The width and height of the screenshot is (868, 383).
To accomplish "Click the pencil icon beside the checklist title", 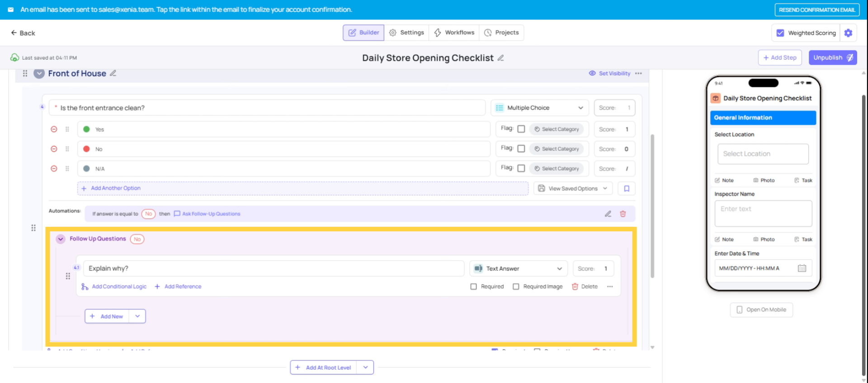I will pyautogui.click(x=500, y=58).
